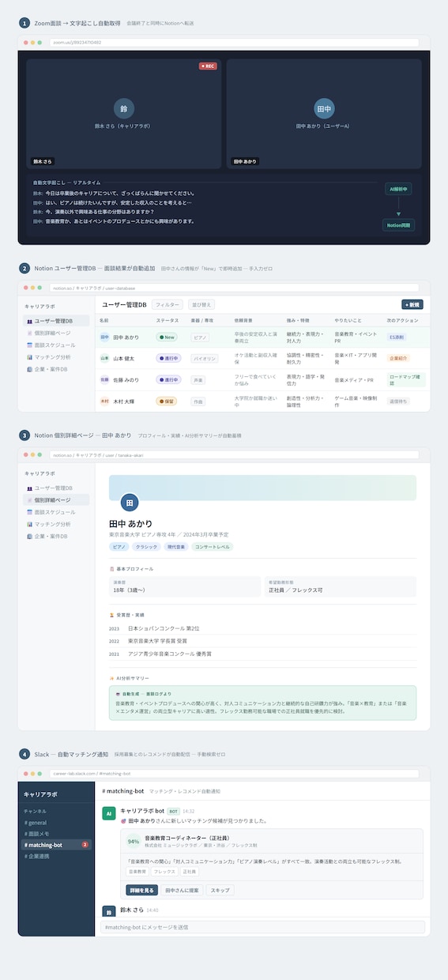This screenshot has height=980, width=448.
Task: Open the #general channel in Slack
Action: point(56,822)
